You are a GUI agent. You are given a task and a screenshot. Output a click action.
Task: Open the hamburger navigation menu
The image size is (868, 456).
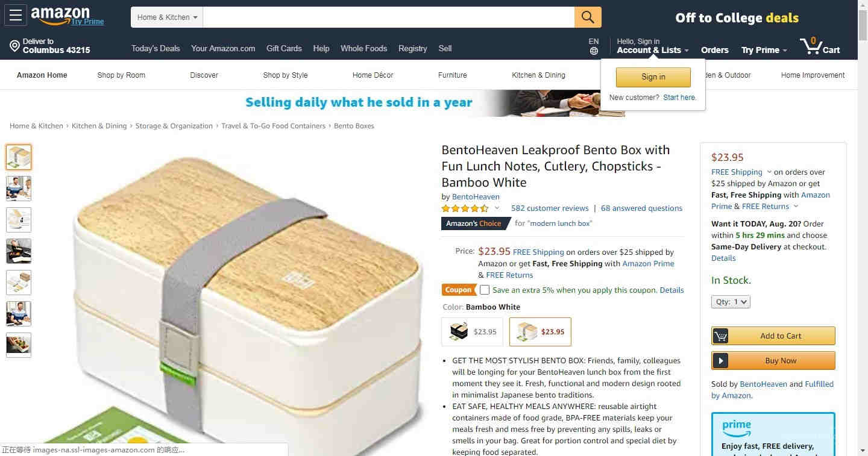pyautogui.click(x=15, y=15)
